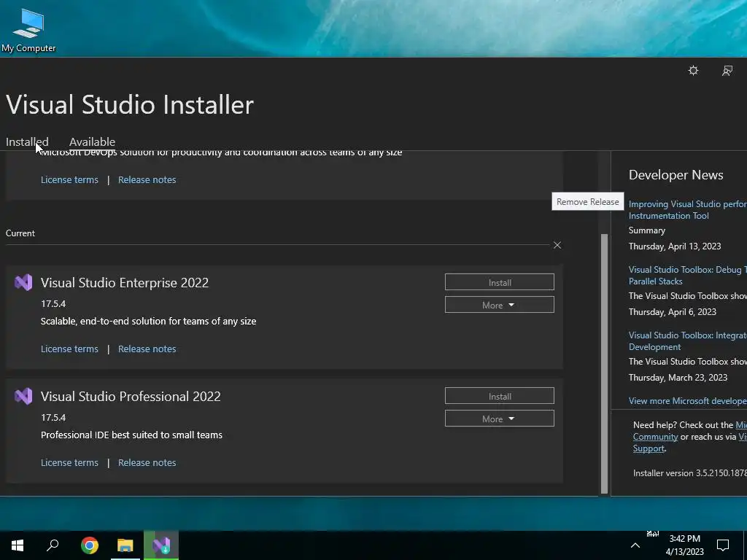Open View more Microsoft developer news link
The height and width of the screenshot is (560, 747).
687,401
